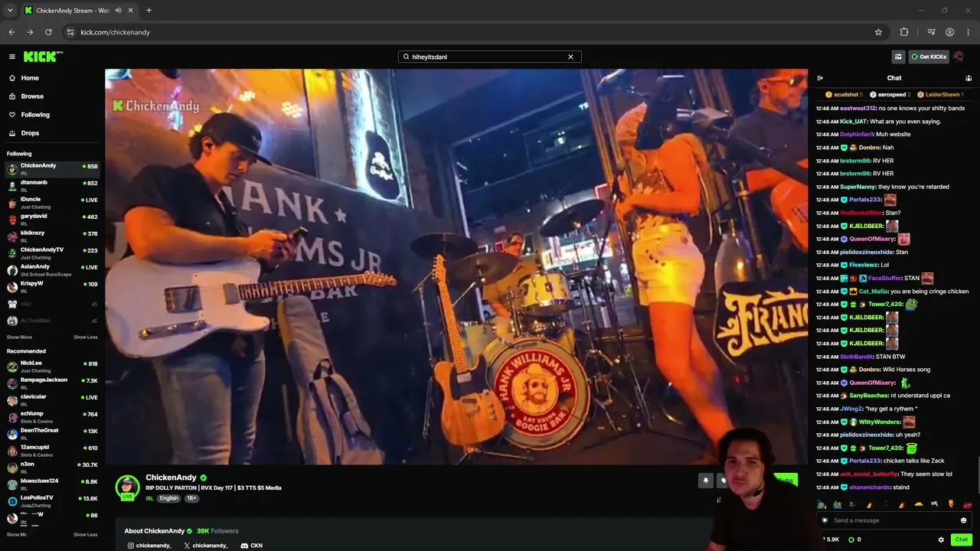This screenshot has width=980, height=551.
Task: Open Browse in sidebar
Action: tap(32, 96)
